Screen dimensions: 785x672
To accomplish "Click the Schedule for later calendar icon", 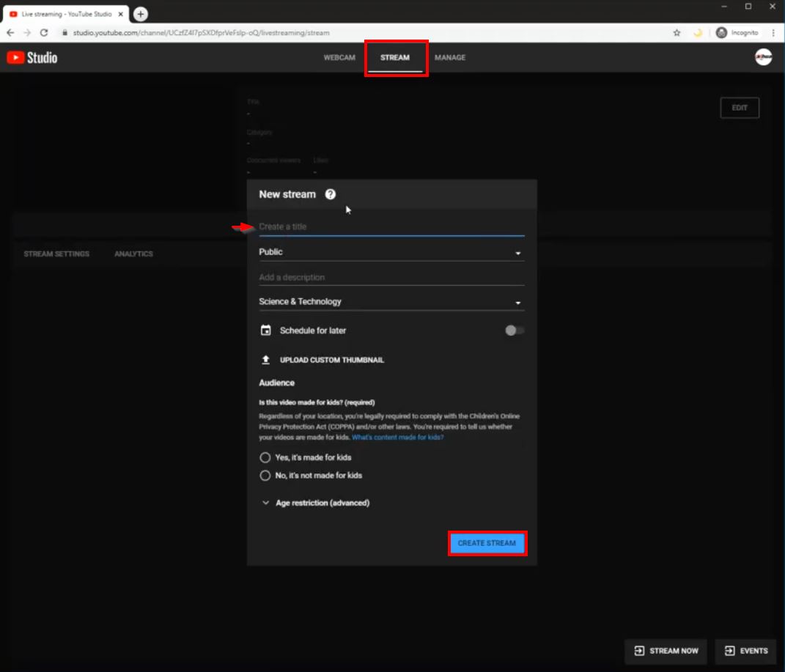I will (x=266, y=331).
